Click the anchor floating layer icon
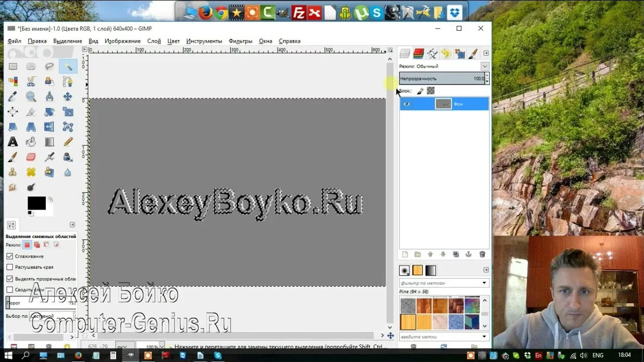Image resolution: width=644 pixels, height=362 pixels. (469, 254)
